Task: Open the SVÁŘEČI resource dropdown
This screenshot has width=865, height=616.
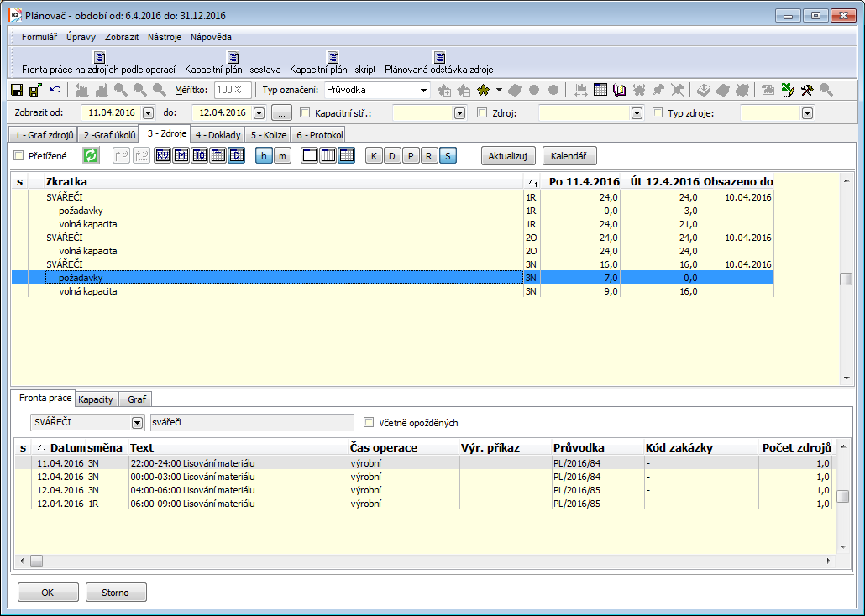Action: click(x=138, y=422)
